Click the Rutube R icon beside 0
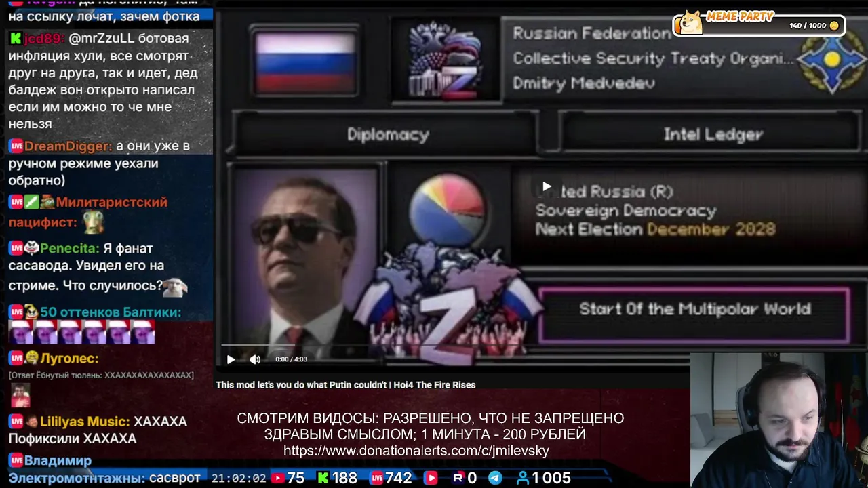 [x=458, y=478]
